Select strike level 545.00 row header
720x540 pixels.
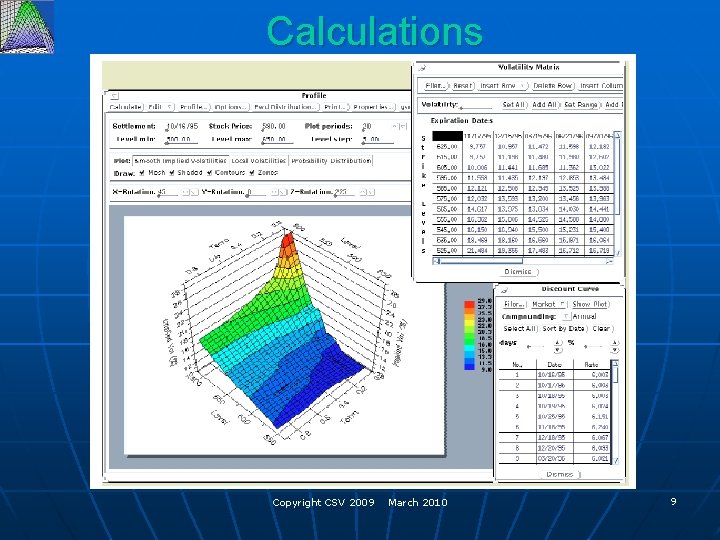[x=447, y=230]
